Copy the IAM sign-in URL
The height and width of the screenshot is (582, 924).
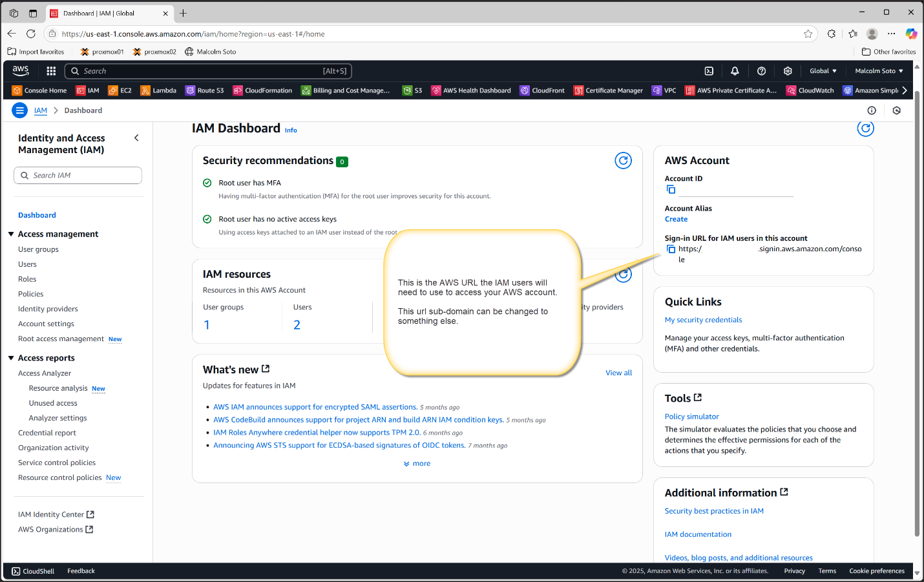point(671,249)
